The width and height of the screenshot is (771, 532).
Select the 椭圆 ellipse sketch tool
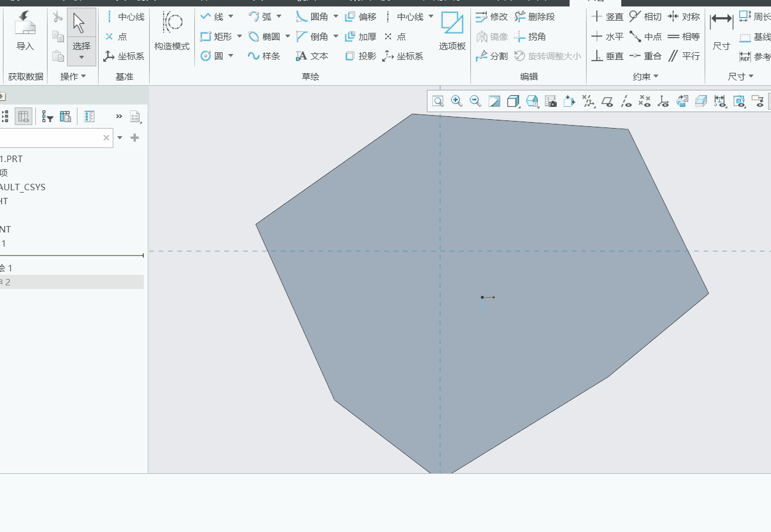point(264,36)
